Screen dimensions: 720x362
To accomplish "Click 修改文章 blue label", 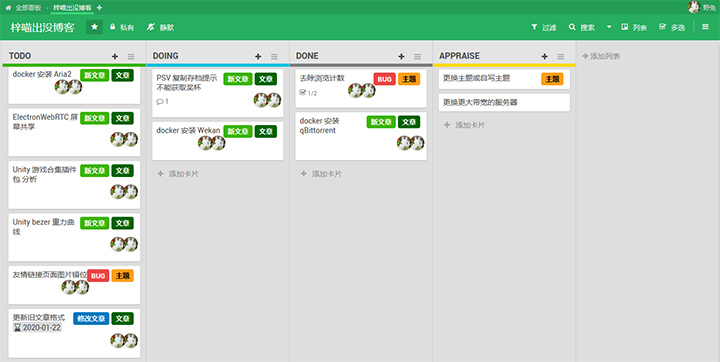I will point(91,318).
